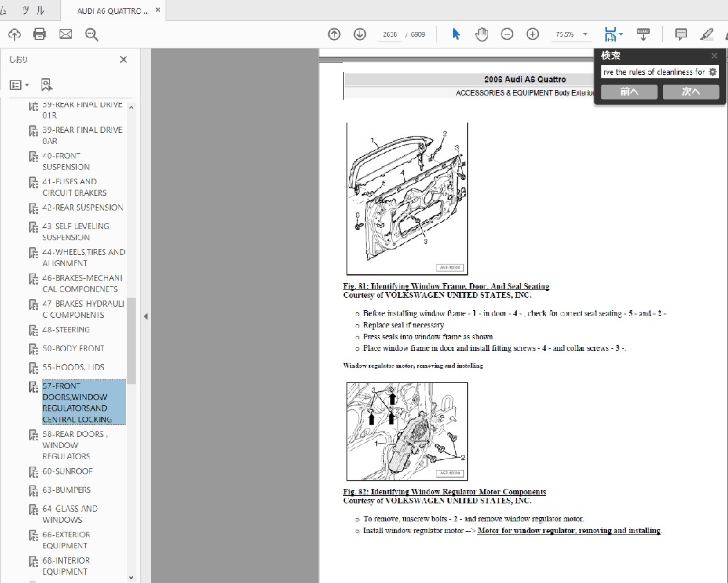
Task: Close the bookmarks panel
Action: [x=123, y=60]
